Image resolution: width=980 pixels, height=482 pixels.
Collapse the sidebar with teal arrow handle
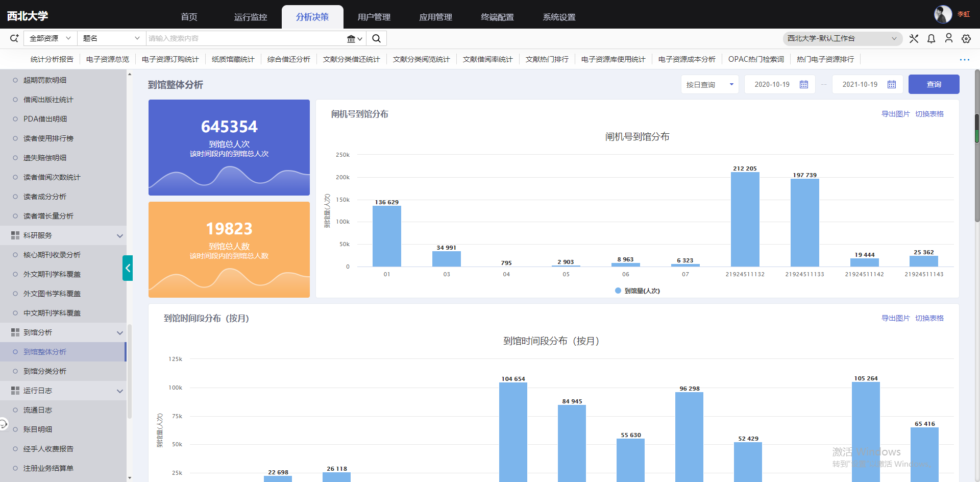128,268
